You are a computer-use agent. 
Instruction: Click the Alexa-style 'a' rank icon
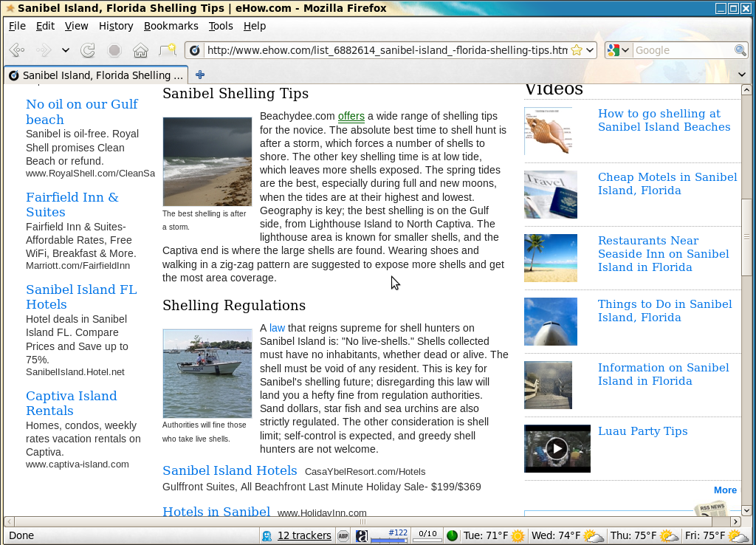pos(362,536)
